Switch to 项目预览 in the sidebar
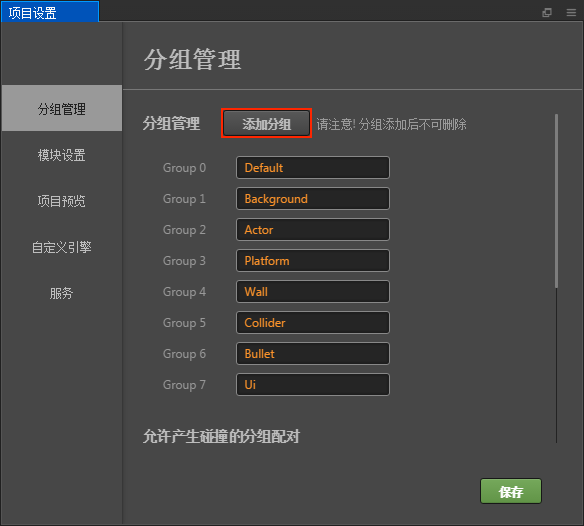The height and width of the screenshot is (526, 584). (62, 201)
